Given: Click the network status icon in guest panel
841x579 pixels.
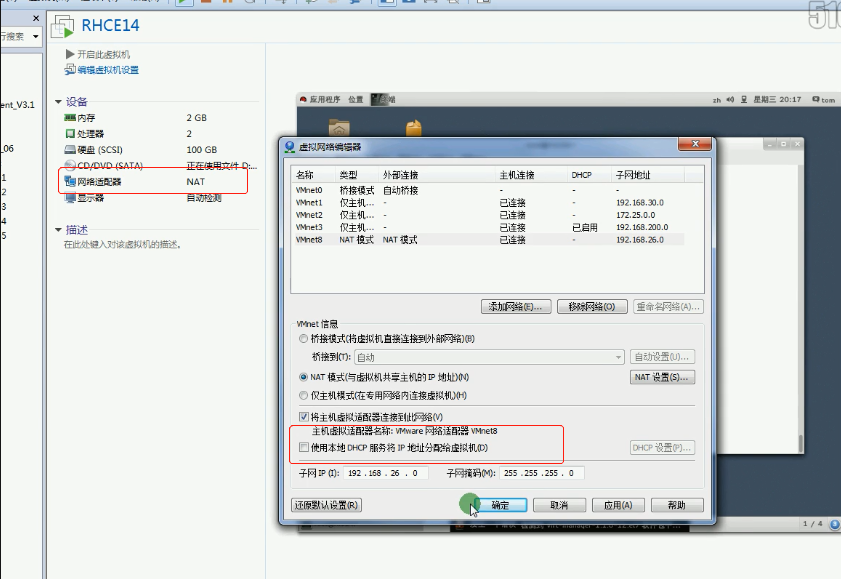Looking at the screenshot, I should pyautogui.click(x=744, y=99).
